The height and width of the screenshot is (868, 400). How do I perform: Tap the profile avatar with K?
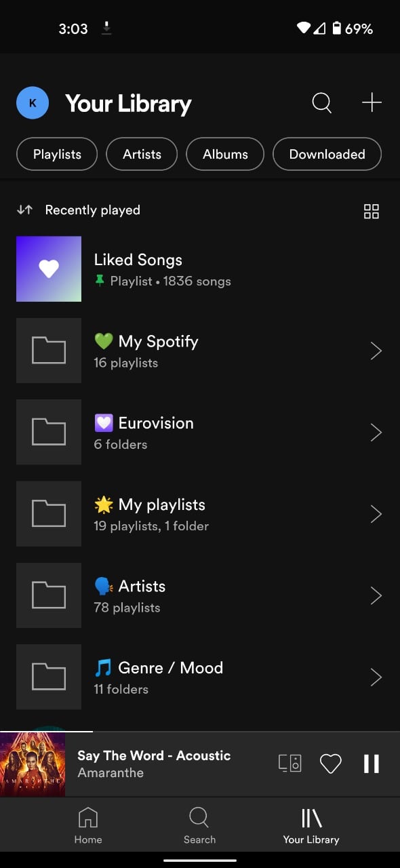[x=32, y=102]
